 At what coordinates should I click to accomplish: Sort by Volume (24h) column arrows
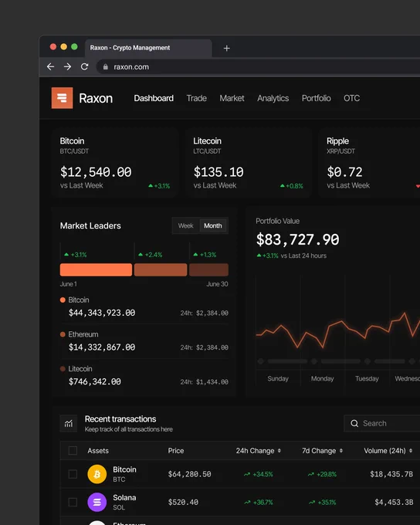pyautogui.click(x=411, y=451)
